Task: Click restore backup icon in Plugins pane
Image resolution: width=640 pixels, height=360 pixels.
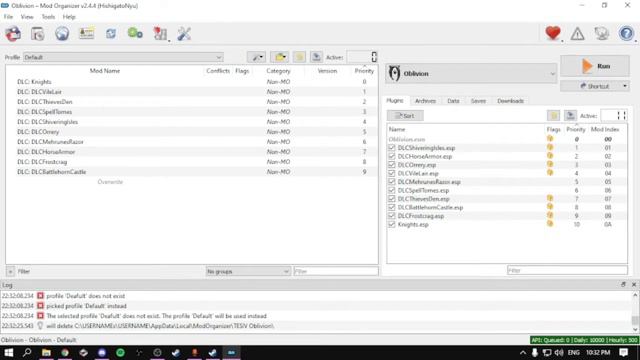Action: coord(553,116)
